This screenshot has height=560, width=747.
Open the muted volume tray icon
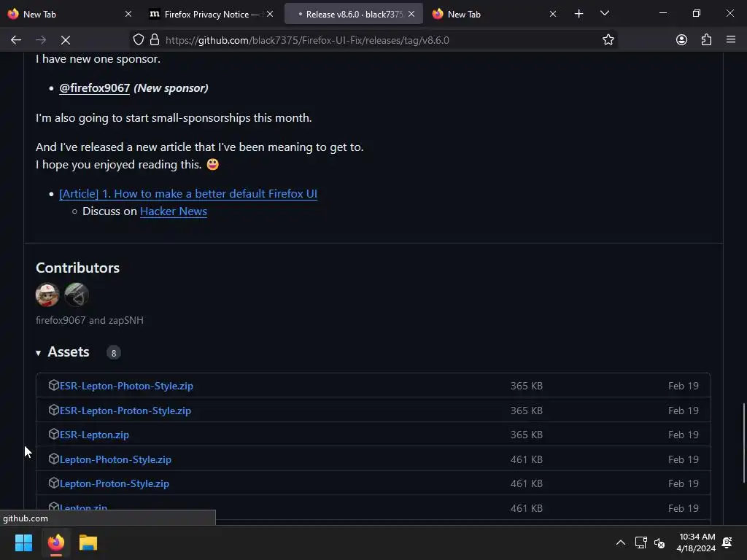point(659,542)
